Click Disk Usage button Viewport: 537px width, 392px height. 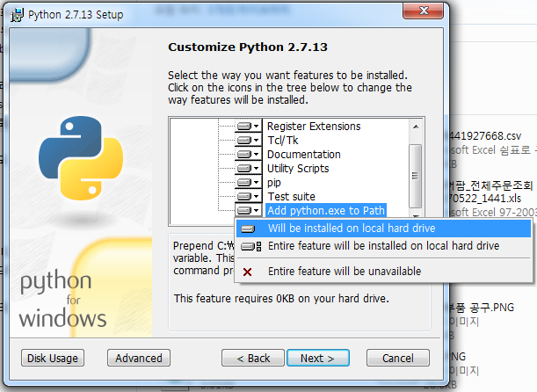(53, 358)
